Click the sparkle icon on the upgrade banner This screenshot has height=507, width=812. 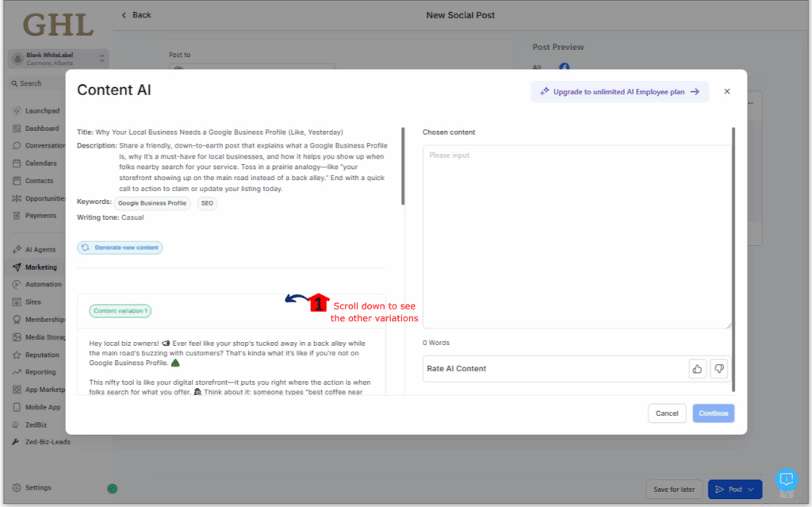[x=544, y=92]
